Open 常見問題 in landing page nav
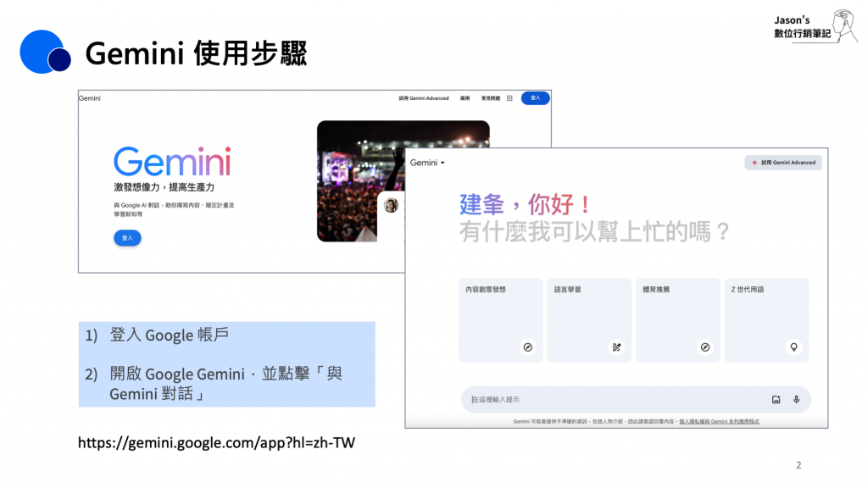Viewport: 868px width, 488px height. (x=491, y=98)
